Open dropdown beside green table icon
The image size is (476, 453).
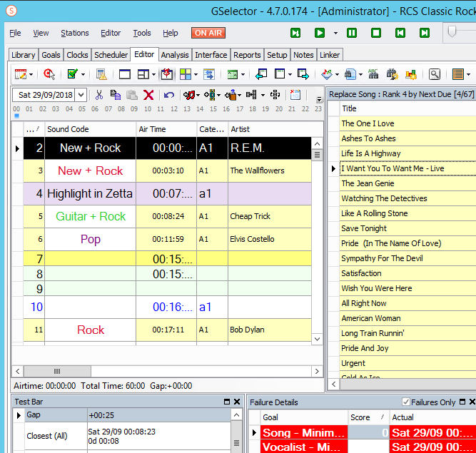coord(243,74)
